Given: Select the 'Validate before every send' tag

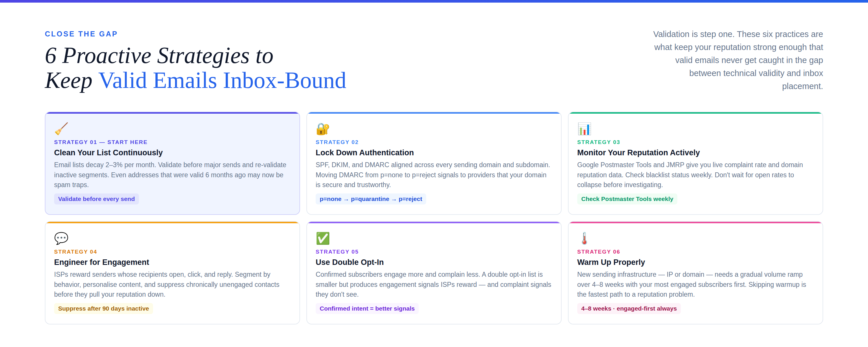Looking at the screenshot, I should click(96, 199).
